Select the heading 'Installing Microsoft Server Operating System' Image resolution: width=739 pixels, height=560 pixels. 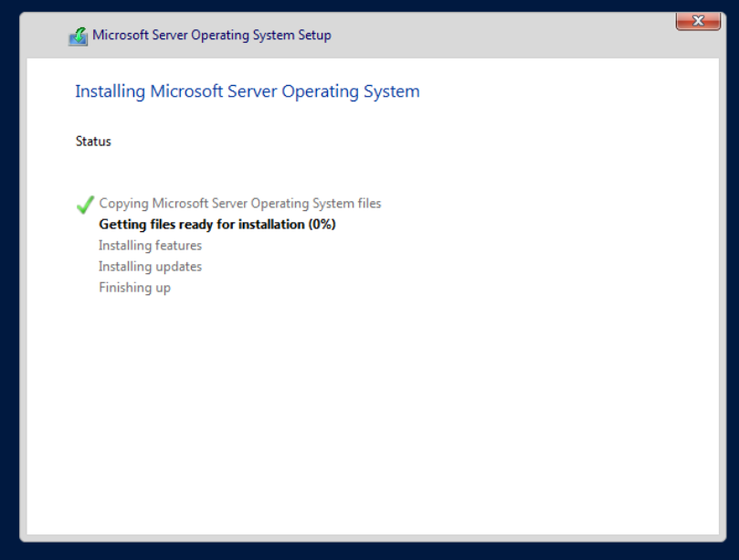pyautogui.click(x=247, y=91)
